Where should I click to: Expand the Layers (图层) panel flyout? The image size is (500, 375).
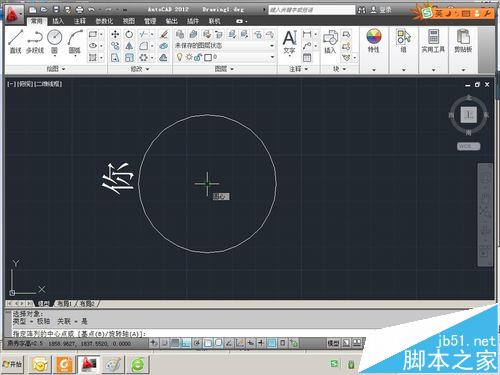[x=224, y=69]
